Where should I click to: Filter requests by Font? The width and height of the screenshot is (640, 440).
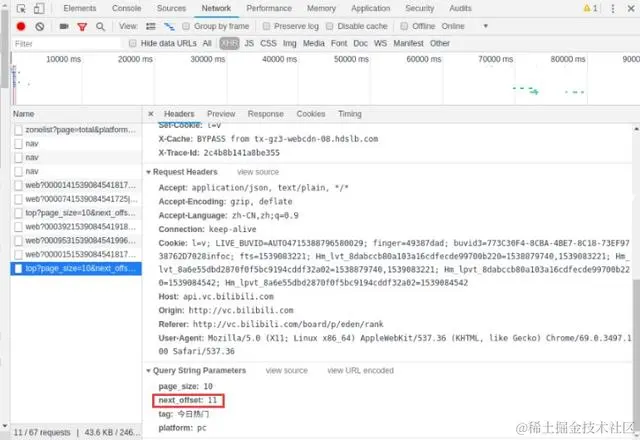339,43
